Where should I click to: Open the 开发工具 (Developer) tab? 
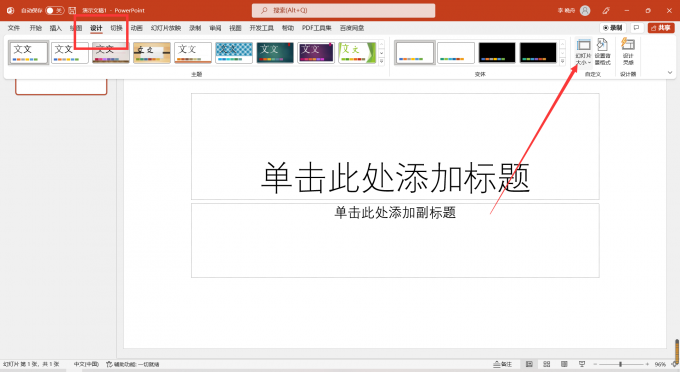262,28
